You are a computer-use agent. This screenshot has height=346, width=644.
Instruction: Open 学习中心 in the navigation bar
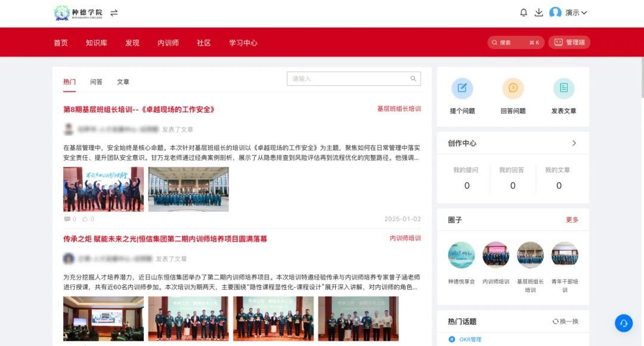point(243,43)
